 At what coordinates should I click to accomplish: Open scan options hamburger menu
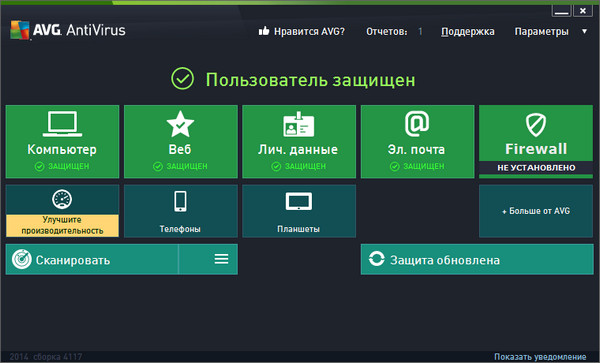tap(221, 259)
